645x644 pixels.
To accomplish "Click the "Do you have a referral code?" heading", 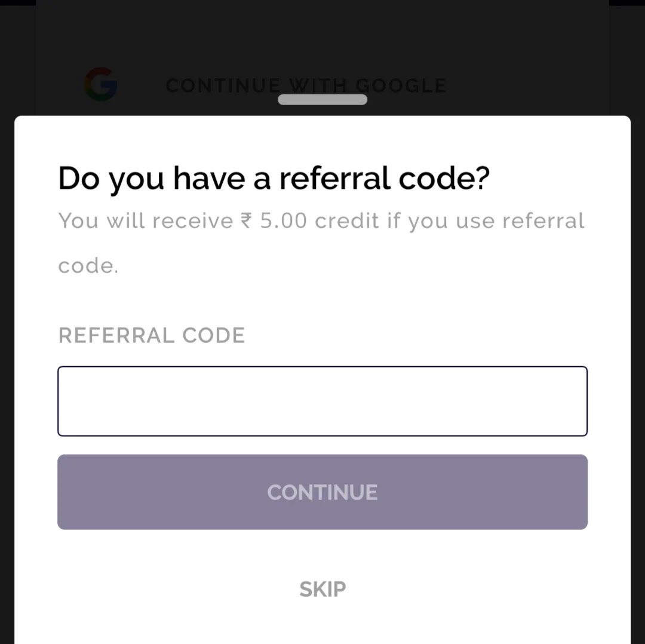I will tap(274, 179).
